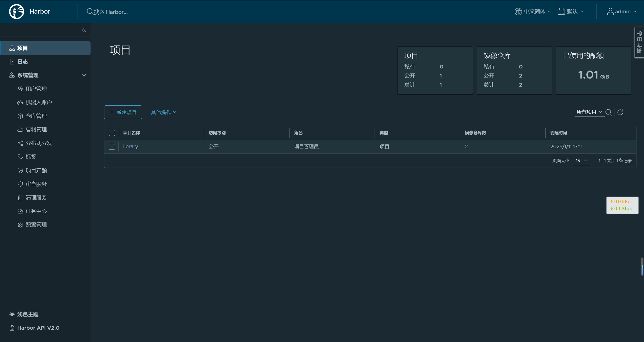Click the 日志 document icon
The height and width of the screenshot is (342, 644).
12,62
